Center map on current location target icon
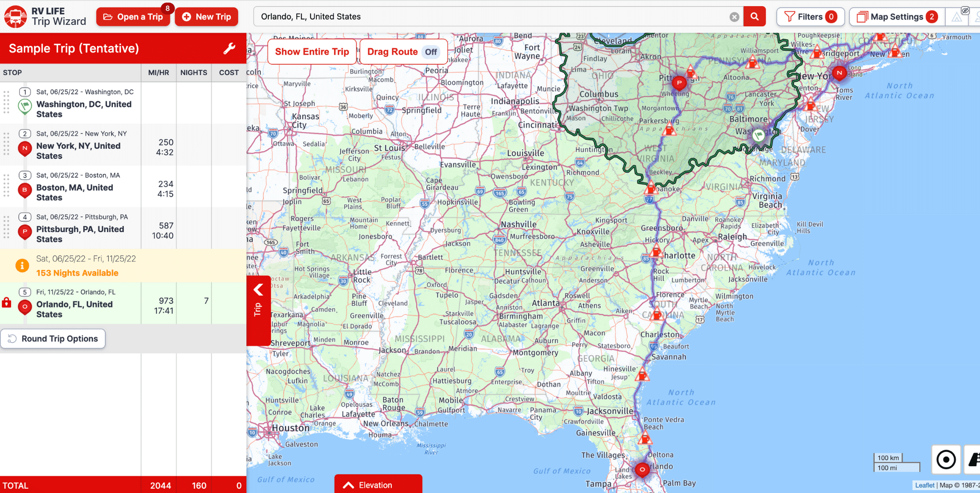Image resolution: width=980 pixels, height=493 pixels. [x=946, y=460]
